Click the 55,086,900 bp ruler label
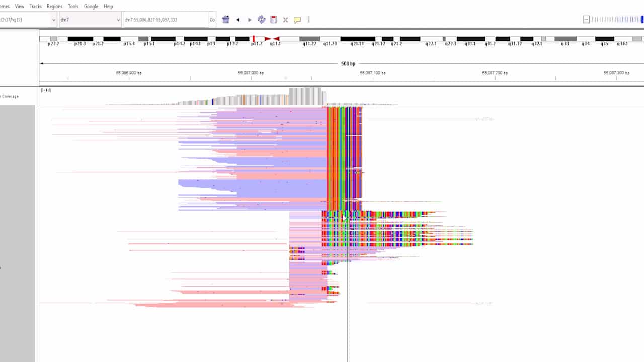 [x=129, y=73]
